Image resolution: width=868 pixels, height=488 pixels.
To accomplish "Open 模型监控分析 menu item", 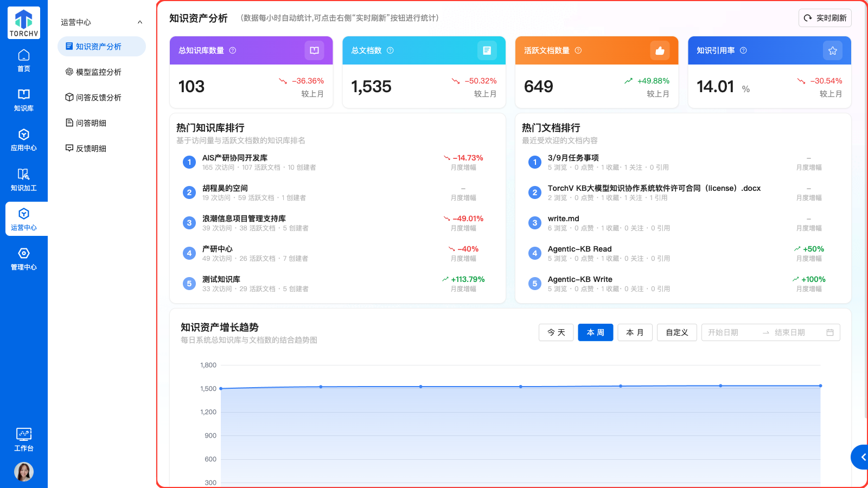I will click(99, 72).
